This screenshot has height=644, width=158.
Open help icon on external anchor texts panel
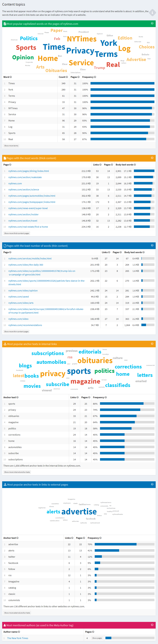(x=152, y=484)
